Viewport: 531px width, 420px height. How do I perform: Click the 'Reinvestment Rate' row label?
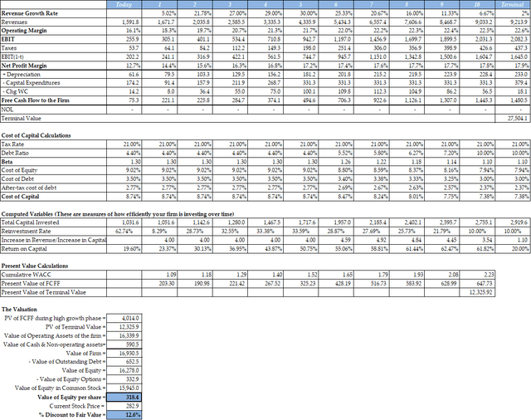click(26, 232)
